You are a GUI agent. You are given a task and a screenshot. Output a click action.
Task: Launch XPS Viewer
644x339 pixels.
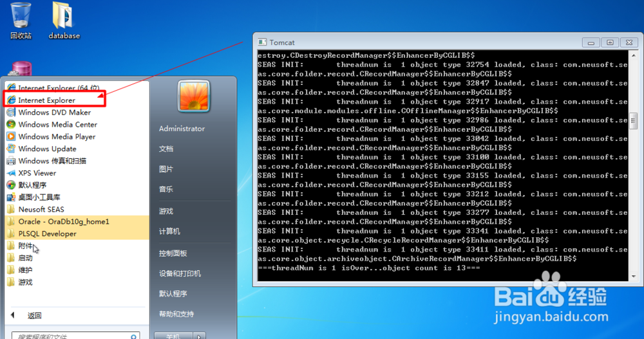37,173
